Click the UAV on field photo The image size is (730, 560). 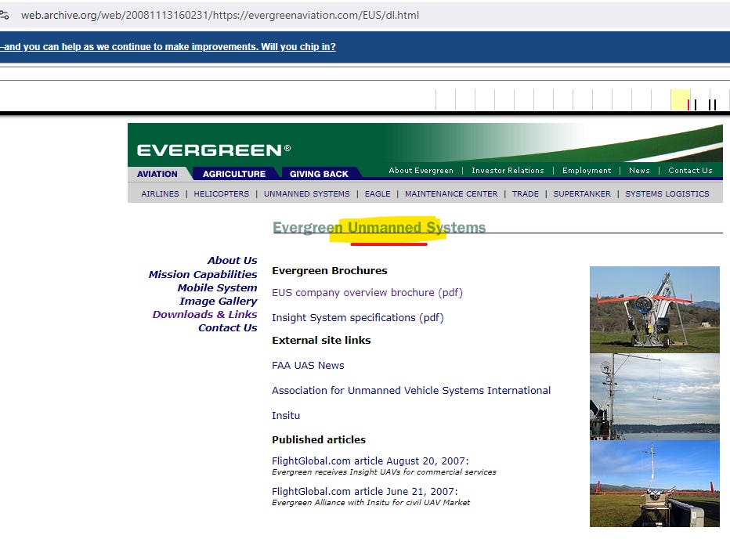pos(654,484)
